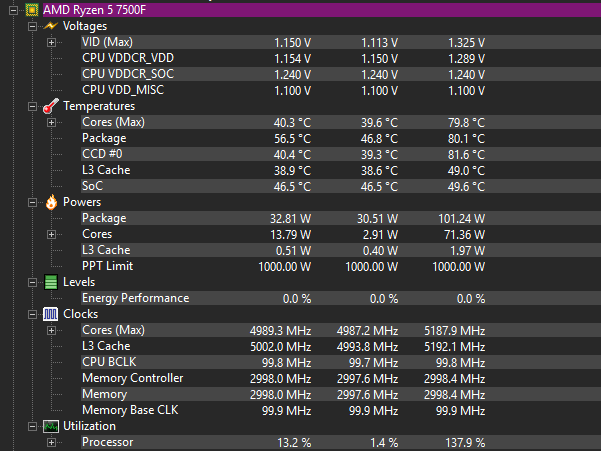Viewport: 601px width, 451px height.
Task: Click the Utilization section label
Action: tap(89, 426)
